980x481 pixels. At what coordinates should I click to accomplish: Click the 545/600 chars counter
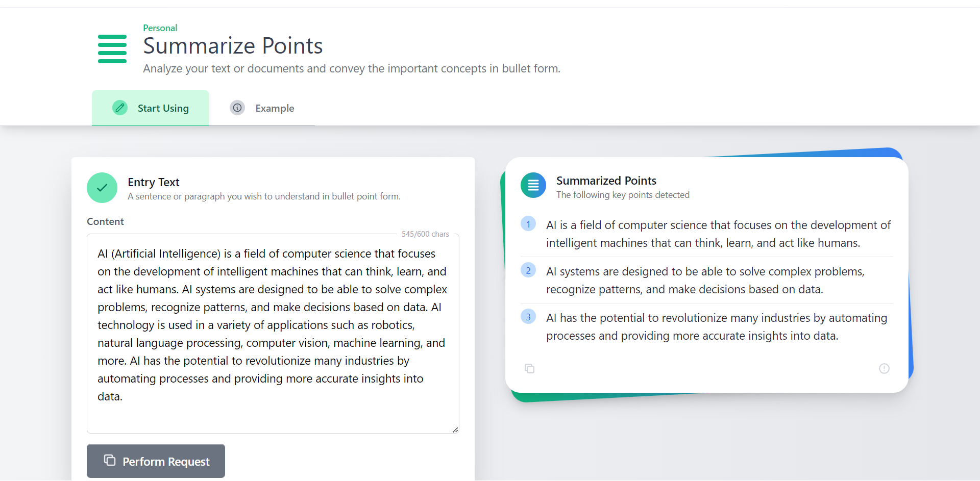[x=425, y=234]
